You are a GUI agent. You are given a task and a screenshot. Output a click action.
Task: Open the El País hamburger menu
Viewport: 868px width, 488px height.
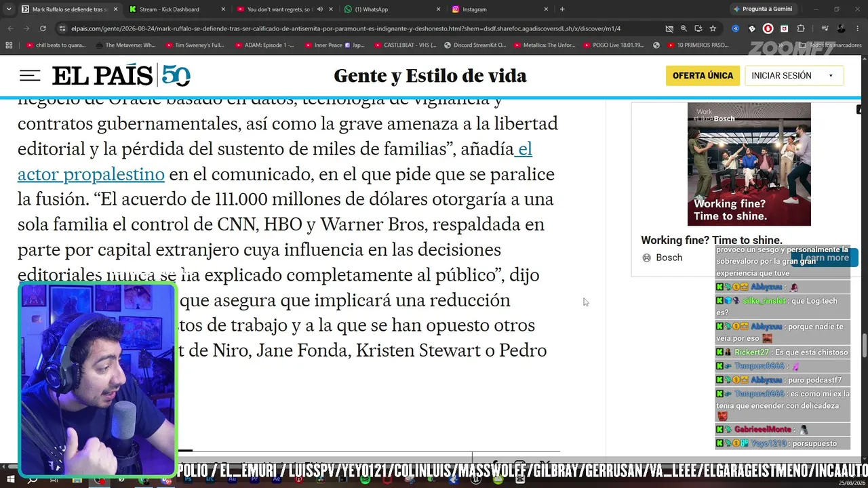30,76
